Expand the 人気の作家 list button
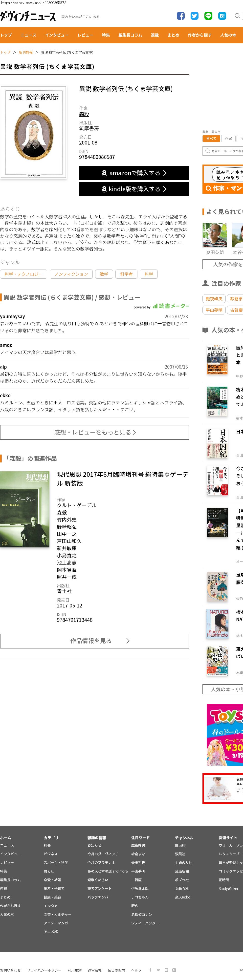The image size is (243, 980). pyautogui.click(x=225, y=264)
